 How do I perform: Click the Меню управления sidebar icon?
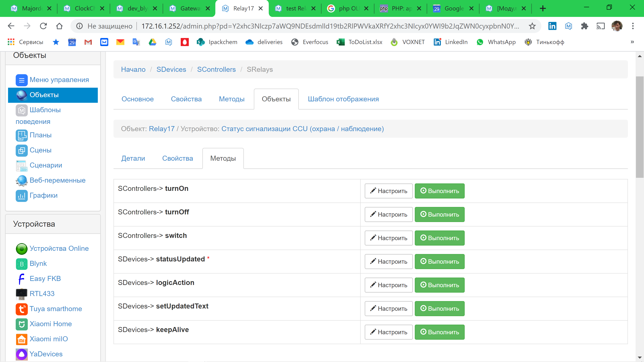click(22, 80)
